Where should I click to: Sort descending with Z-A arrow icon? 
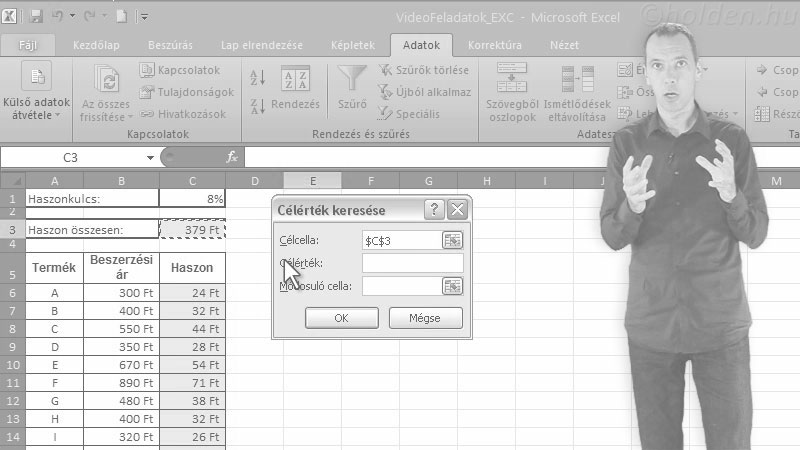(x=258, y=106)
